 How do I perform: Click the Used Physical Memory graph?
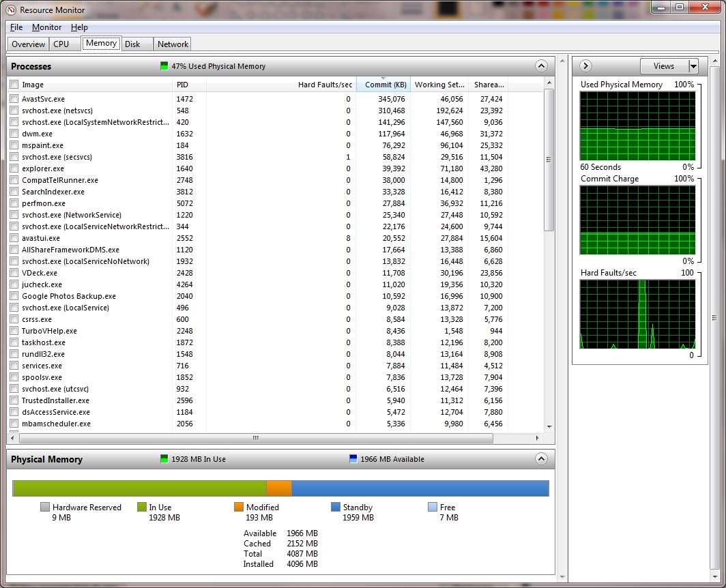(637, 126)
